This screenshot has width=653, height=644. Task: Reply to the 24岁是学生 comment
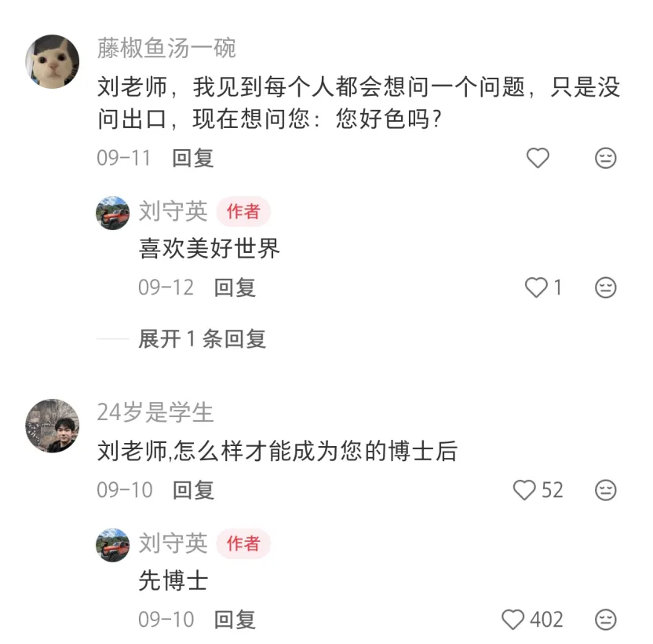(x=193, y=491)
